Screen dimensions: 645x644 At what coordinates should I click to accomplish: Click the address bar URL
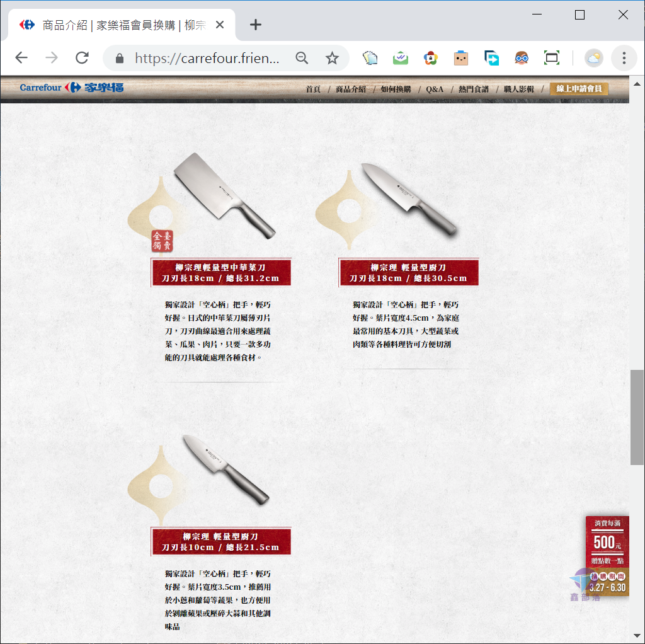(x=207, y=59)
